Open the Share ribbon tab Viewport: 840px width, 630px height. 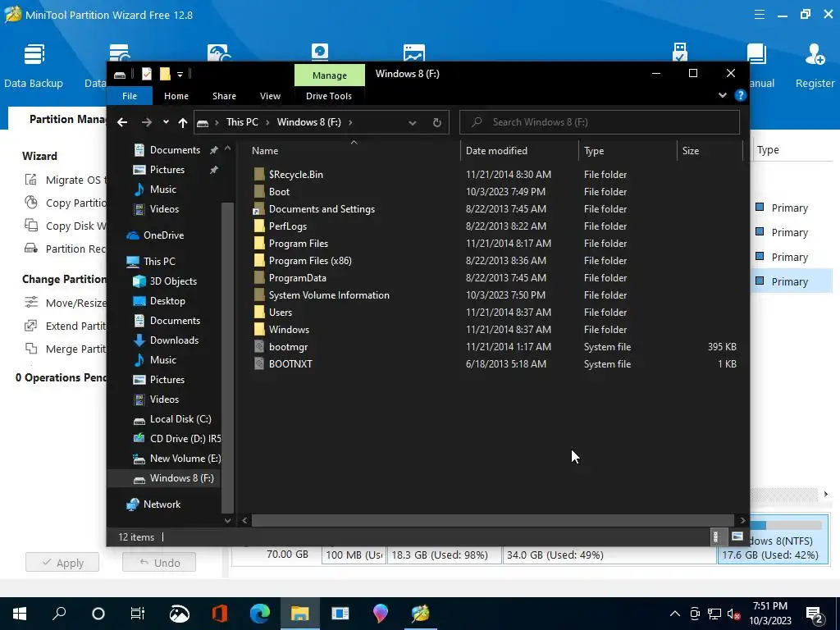pos(224,96)
